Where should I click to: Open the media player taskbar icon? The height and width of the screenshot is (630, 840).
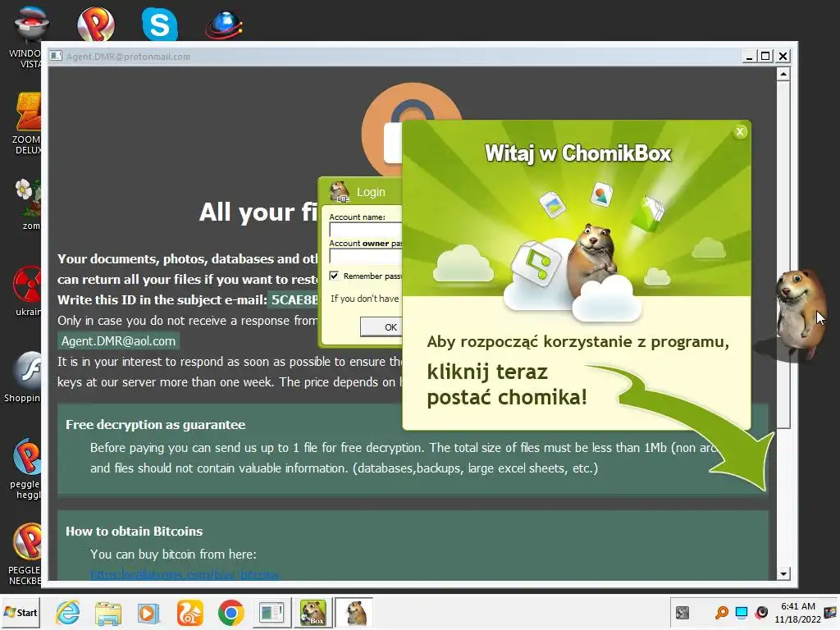148,613
